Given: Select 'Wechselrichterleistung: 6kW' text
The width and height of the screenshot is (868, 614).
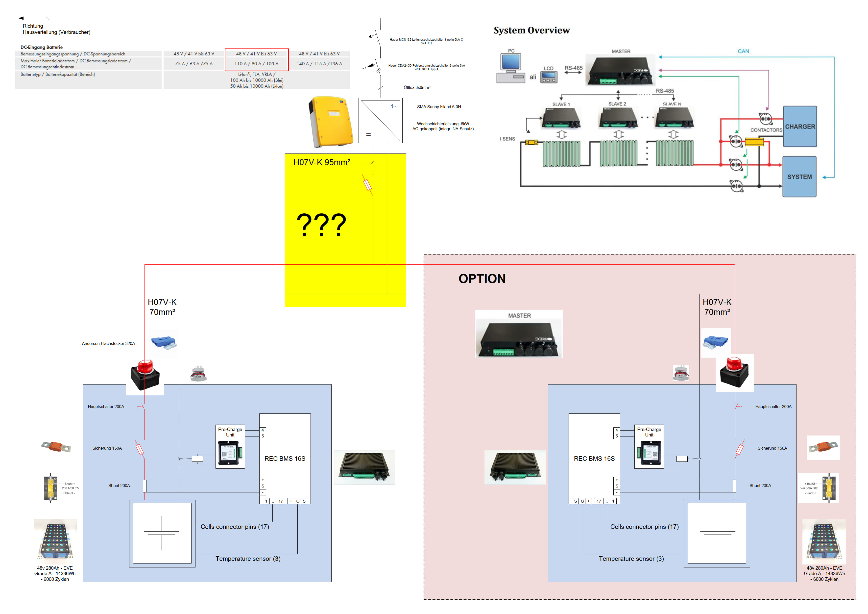Looking at the screenshot, I should [x=443, y=124].
